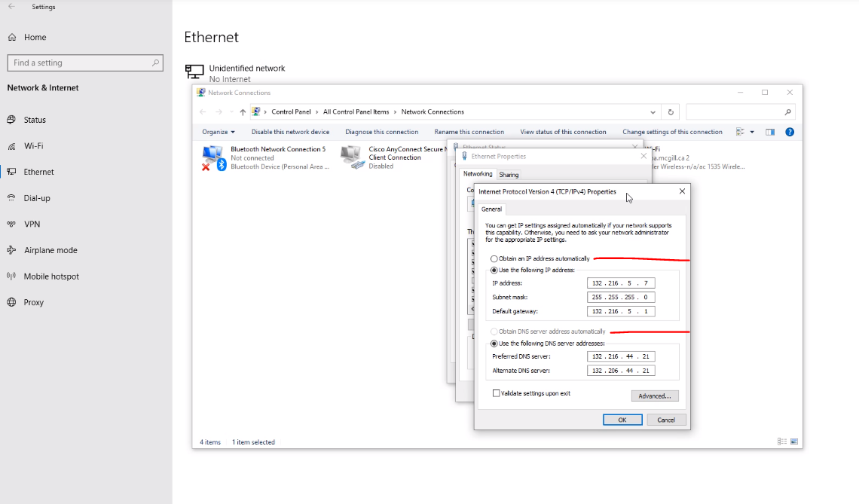
Task: Switch to the Sharing tab
Action: [x=509, y=173]
